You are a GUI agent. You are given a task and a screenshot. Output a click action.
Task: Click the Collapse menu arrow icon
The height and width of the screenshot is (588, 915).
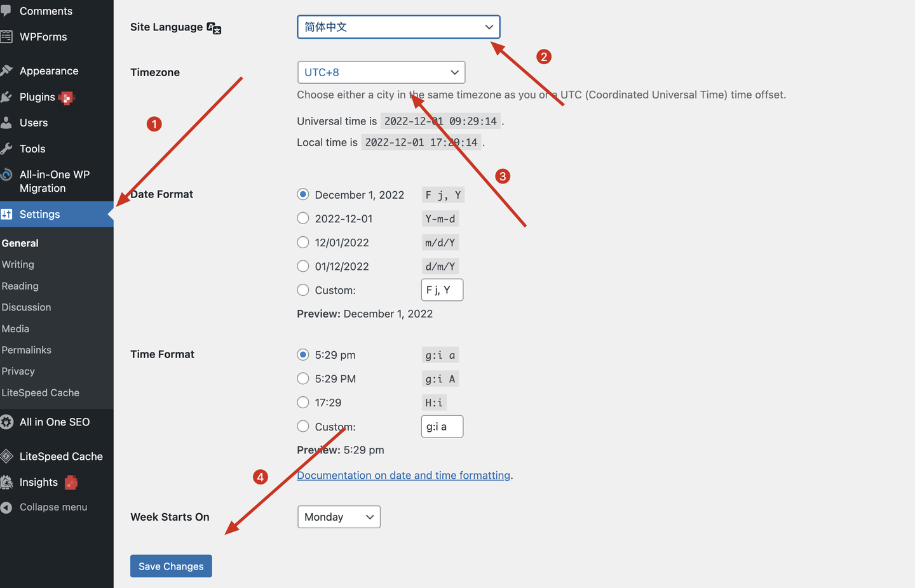6,507
